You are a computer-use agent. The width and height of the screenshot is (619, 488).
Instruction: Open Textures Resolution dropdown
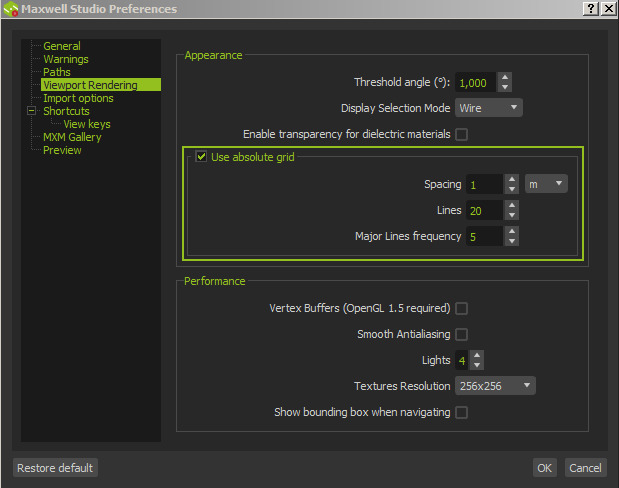point(496,386)
